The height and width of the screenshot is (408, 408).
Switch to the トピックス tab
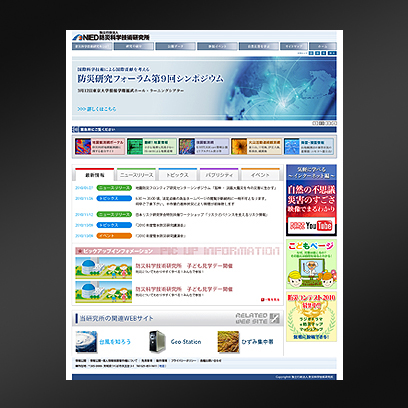click(178, 175)
